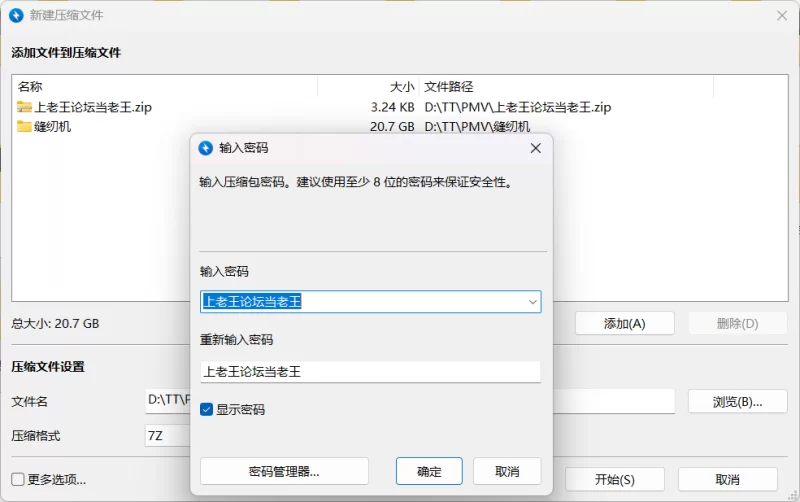The width and height of the screenshot is (800, 502).
Task: Expand the password history dropdown arrow
Action: pyautogui.click(x=532, y=302)
